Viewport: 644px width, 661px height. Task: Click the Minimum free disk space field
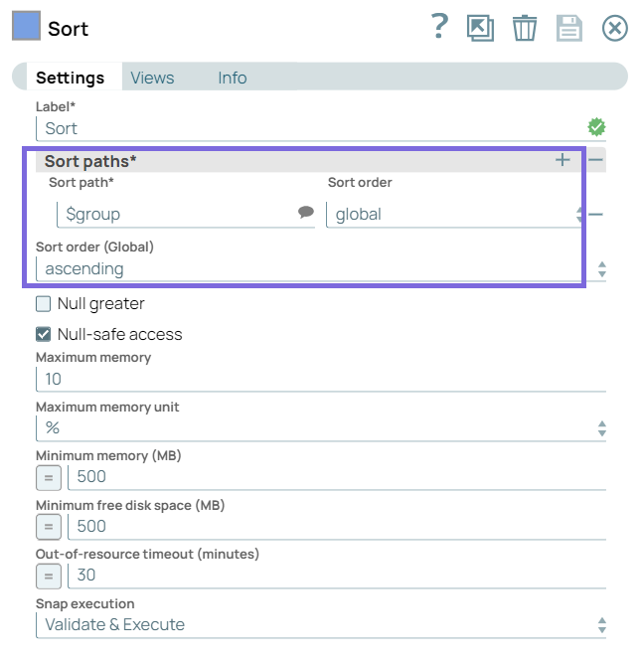tap(336, 527)
